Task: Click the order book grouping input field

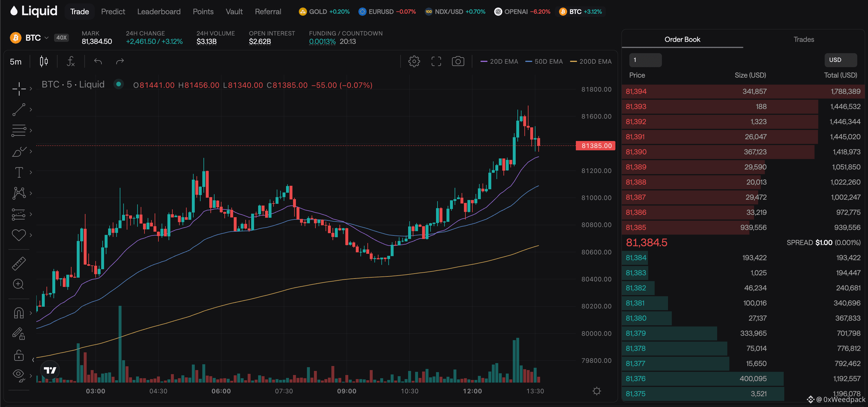Action: (645, 60)
